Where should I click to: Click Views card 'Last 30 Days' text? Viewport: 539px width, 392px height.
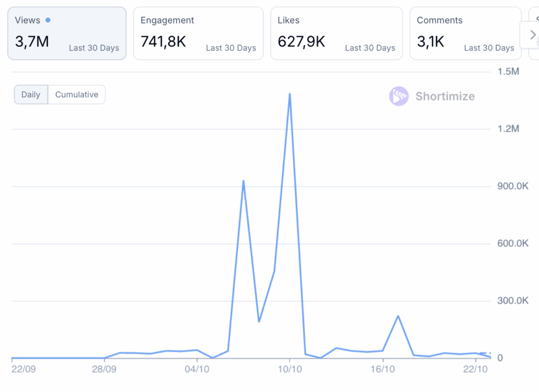(x=94, y=48)
